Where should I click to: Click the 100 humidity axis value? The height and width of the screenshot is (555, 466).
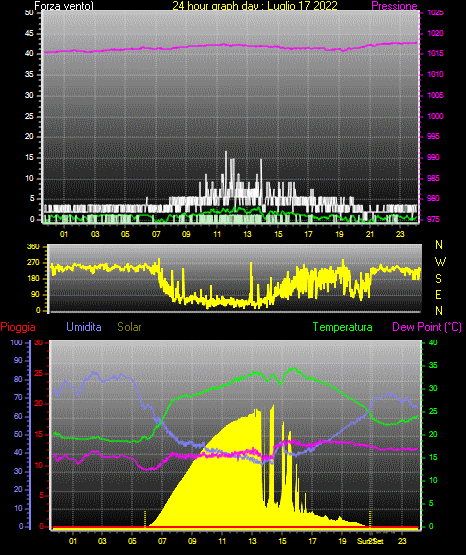coord(17,343)
